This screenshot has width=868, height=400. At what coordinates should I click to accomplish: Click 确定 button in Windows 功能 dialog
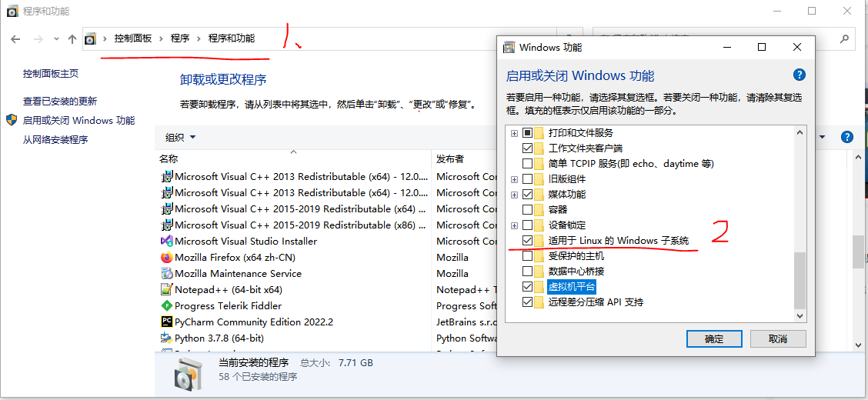point(714,339)
